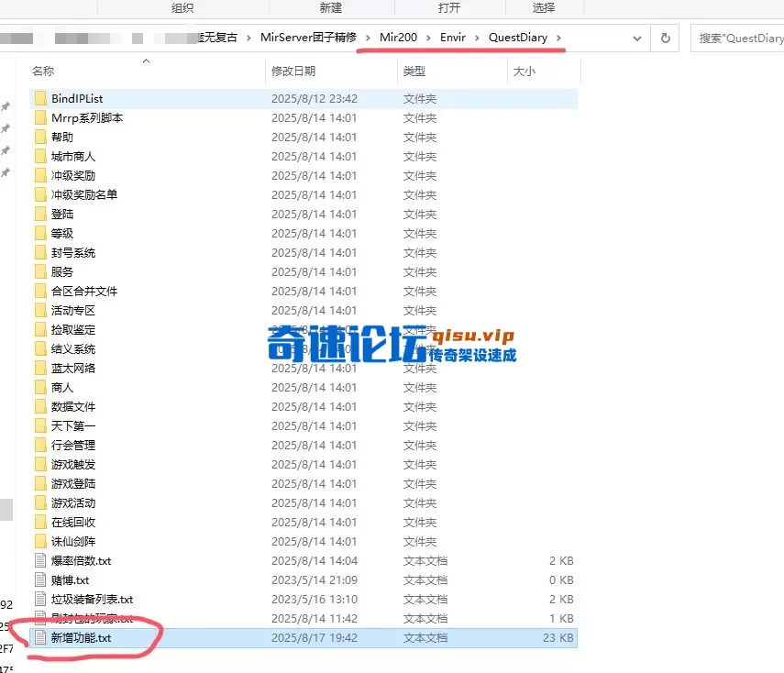Navigate to Mir200 via breadcrumb link

click(397, 39)
